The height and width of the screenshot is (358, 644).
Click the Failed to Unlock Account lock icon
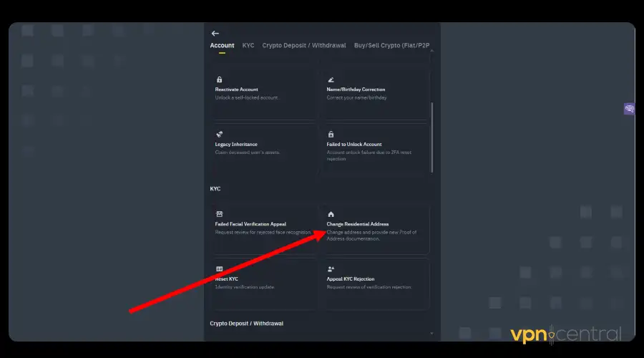(331, 134)
